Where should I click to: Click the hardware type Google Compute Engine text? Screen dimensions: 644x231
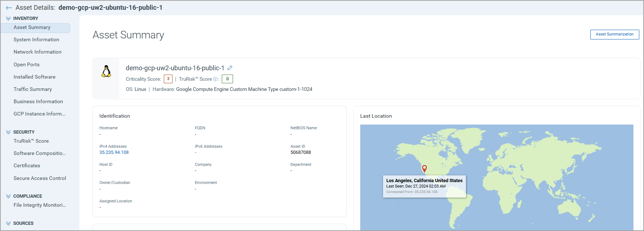244,89
